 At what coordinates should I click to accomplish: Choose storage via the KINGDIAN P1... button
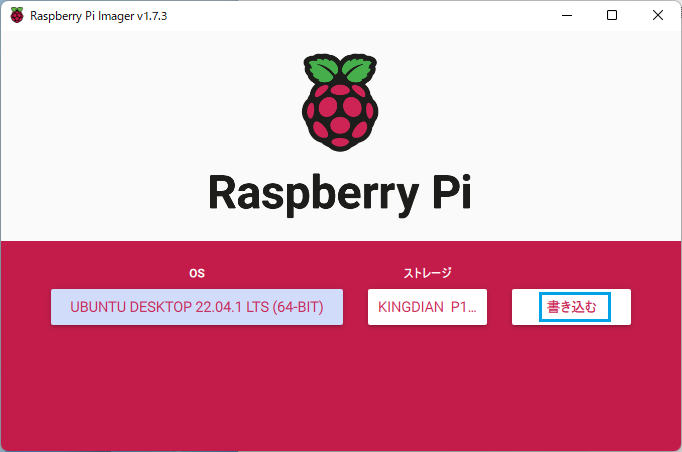(x=427, y=307)
